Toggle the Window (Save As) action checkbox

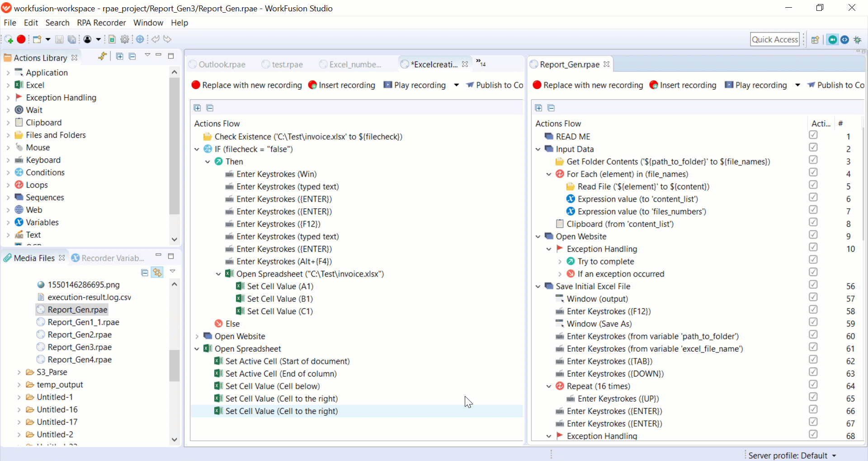(x=813, y=322)
